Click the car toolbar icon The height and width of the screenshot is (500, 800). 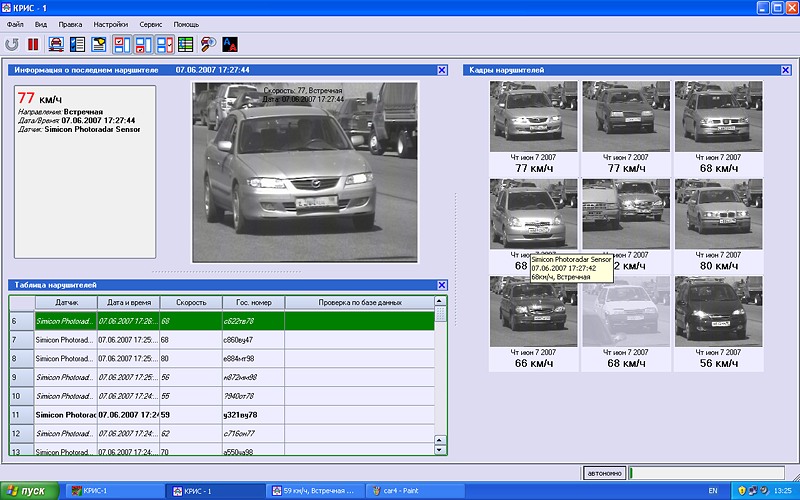point(56,44)
